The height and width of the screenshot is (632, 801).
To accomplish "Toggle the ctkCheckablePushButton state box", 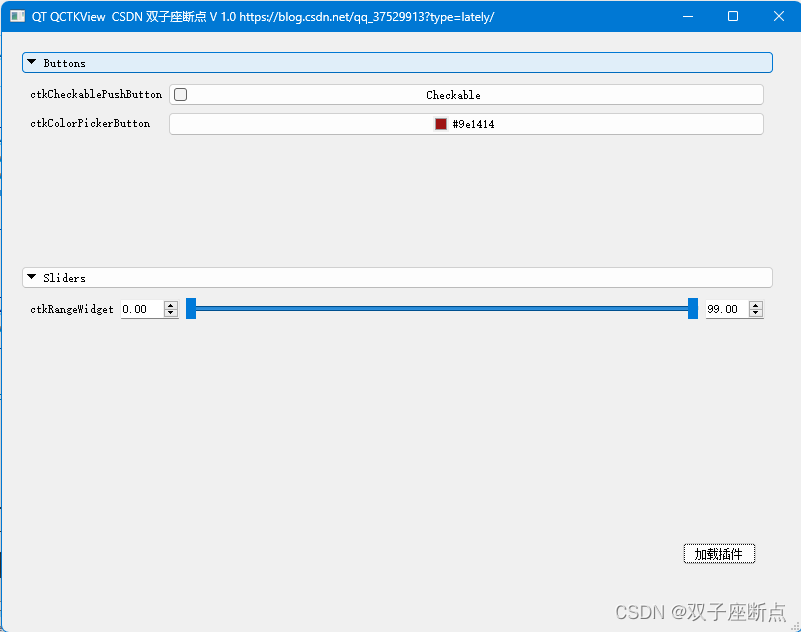I will 180,94.
